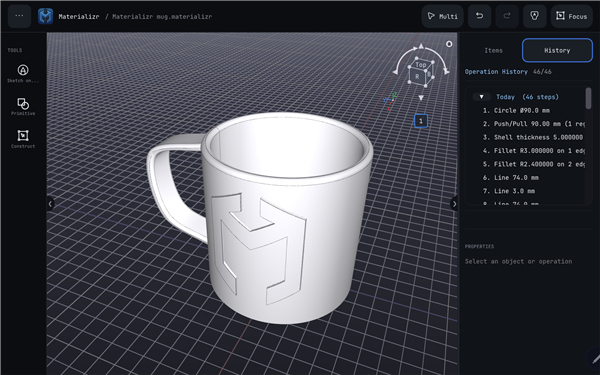Click the R face of view cube
Image resolution: width=600 pixels, height=375 pixels.
point(417,77)
